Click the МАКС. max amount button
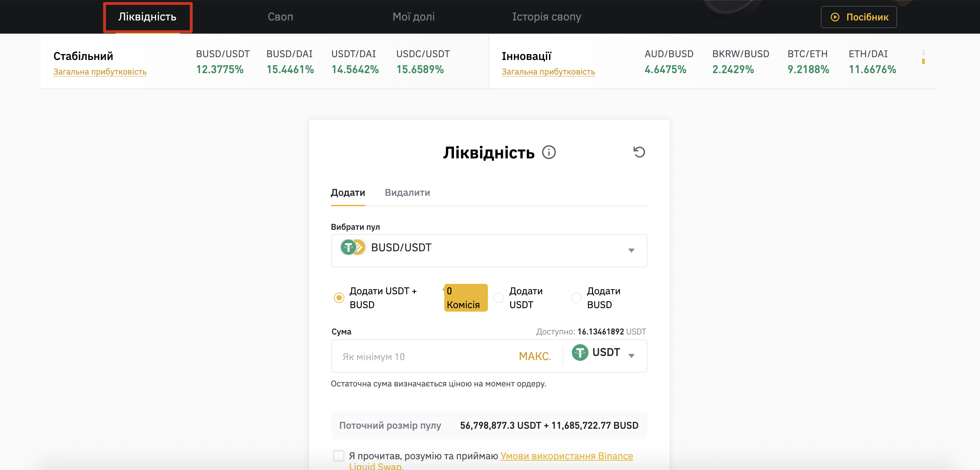This screenshot has width=980, height=470. [535, 356]
